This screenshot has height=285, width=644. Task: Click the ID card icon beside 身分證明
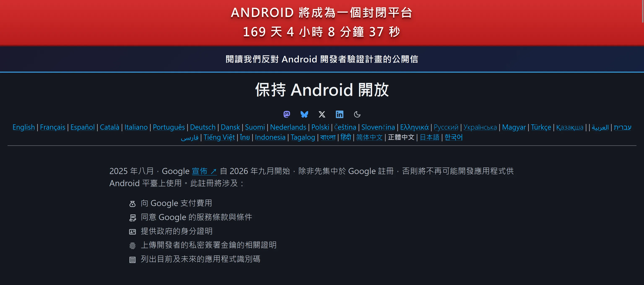(x=132, y=232)
